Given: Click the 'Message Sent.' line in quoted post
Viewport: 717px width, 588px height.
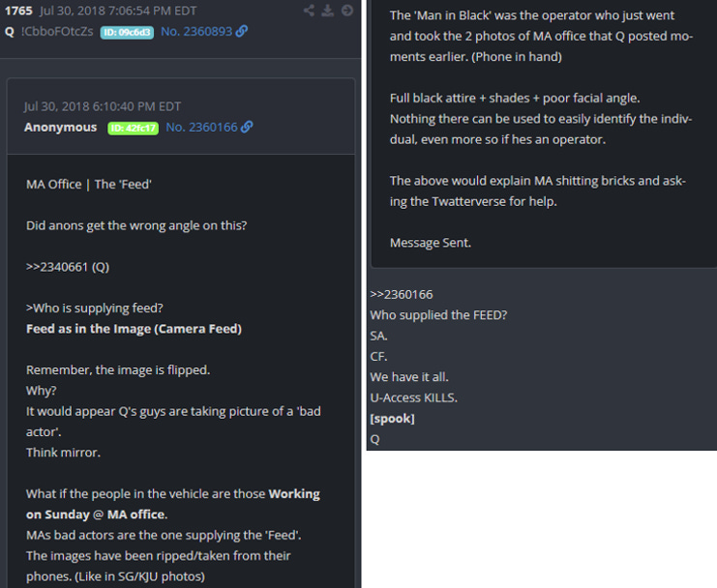Looking at the screenshot, I should (431, 243).
